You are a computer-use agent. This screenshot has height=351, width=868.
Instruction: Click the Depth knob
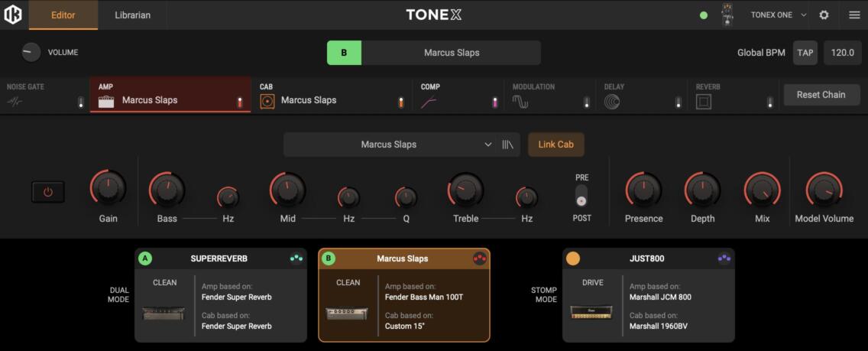tap(702, 190)
